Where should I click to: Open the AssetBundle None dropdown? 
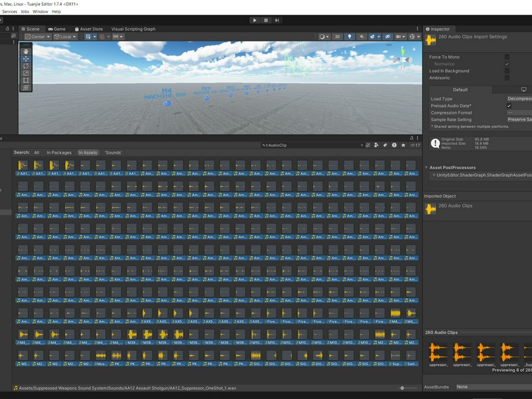pos(493,387)
